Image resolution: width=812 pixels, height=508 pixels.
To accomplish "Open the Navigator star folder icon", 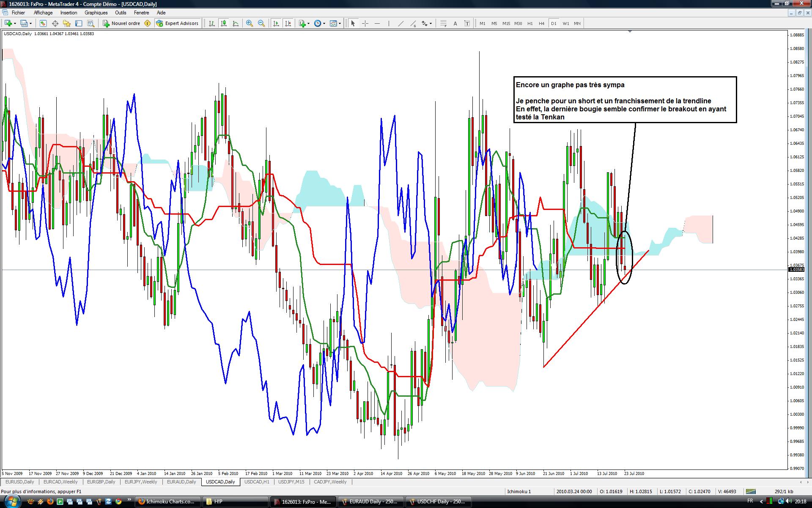I will point(67,23).
